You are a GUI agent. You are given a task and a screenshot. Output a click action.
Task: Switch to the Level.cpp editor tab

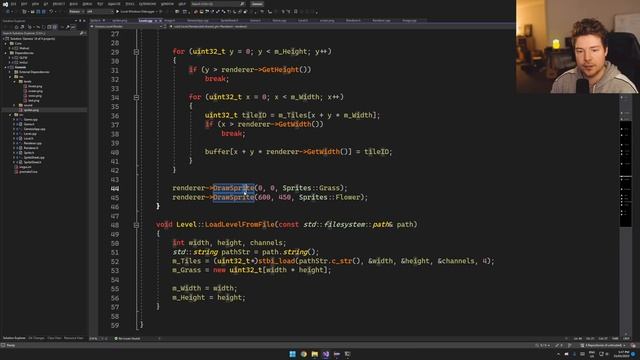145,20
